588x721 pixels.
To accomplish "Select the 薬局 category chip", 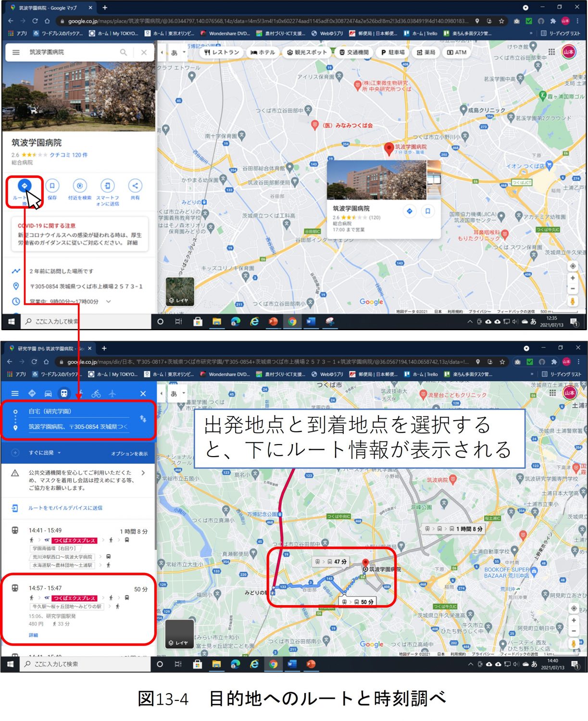I will [425, 52].
